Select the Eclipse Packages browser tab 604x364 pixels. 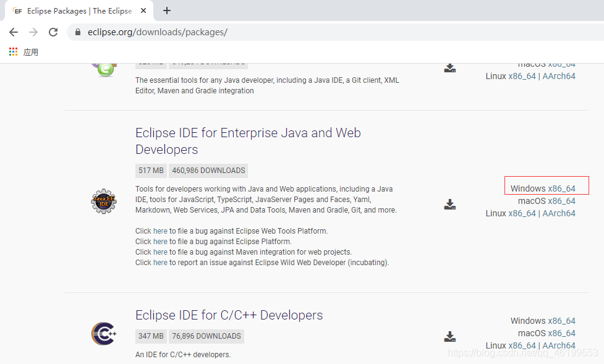79,11
